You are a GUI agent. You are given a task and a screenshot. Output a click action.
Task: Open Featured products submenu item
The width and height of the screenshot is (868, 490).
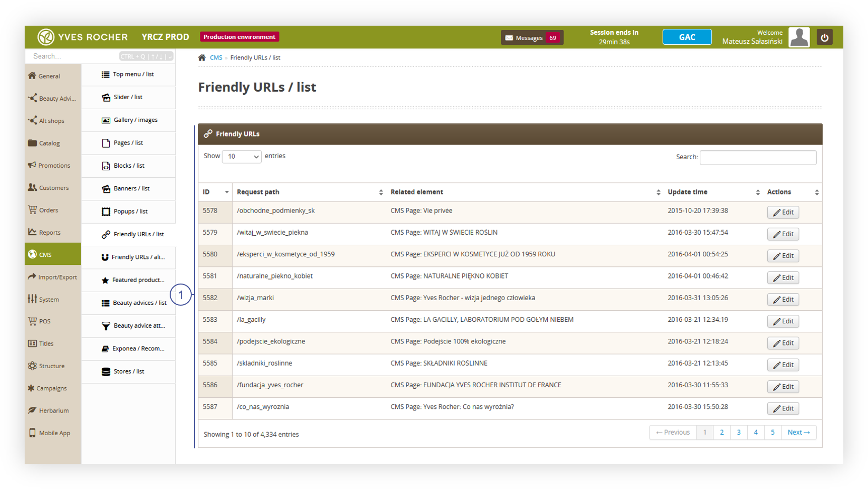[x=129, y=280]
